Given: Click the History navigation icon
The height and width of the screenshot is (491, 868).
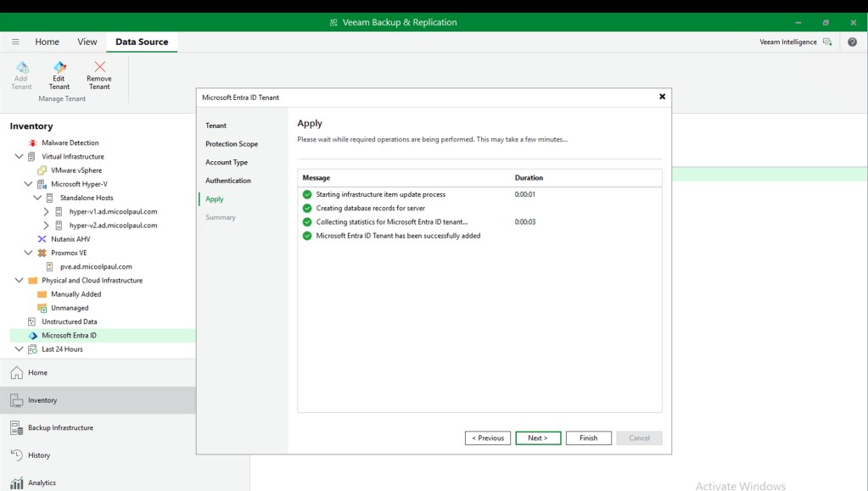Looking at the screenshot, I should 17,455.
